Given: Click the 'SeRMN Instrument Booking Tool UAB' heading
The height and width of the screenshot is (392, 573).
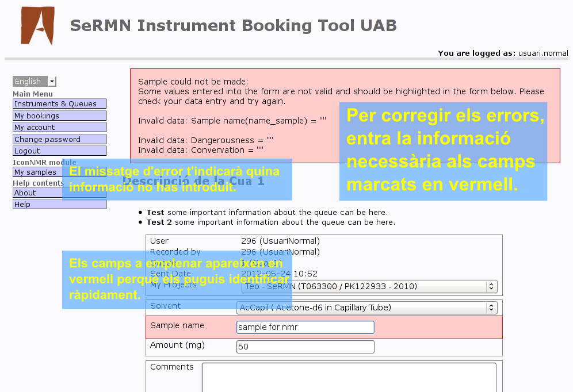Looking at the screenshot, I should [x=233, y=26].
